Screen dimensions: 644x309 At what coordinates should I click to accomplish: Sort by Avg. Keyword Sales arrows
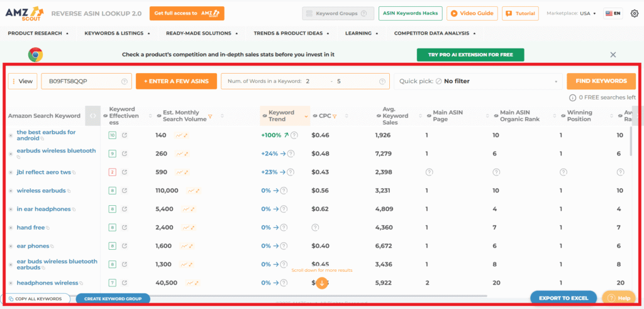(x=420, y=116)
